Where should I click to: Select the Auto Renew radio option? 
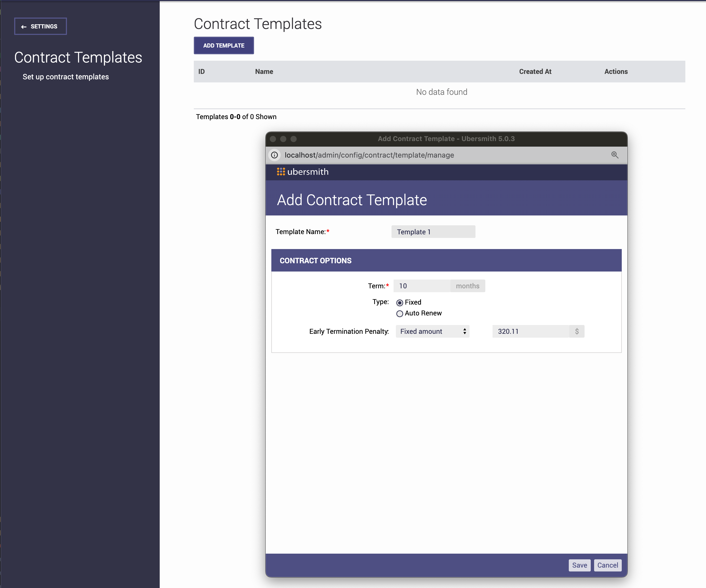(x=400, y=314)
